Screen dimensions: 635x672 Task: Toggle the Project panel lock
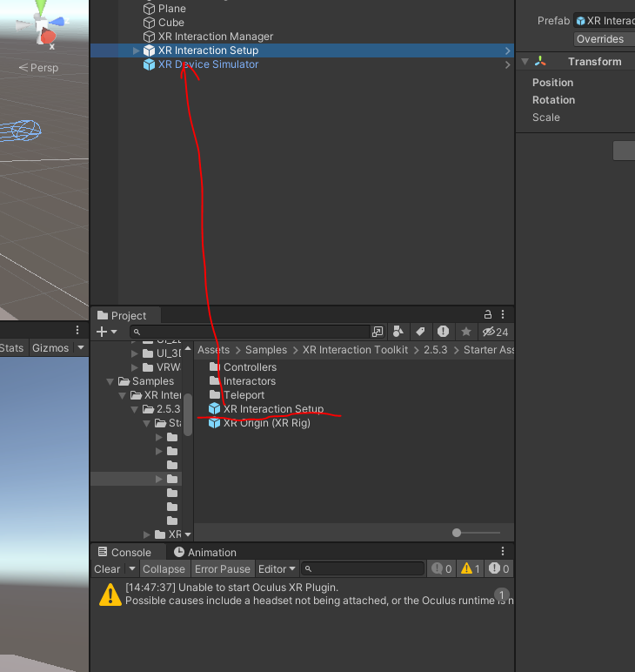click(488, 314)
